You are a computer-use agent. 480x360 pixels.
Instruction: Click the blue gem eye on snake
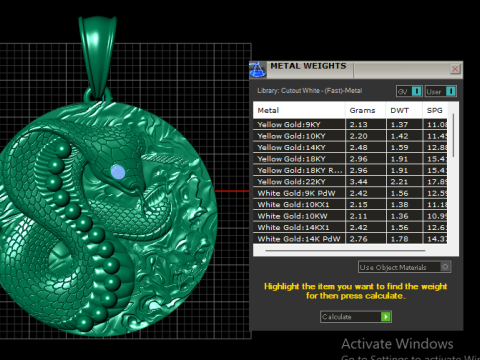click(x=118, y=172)
